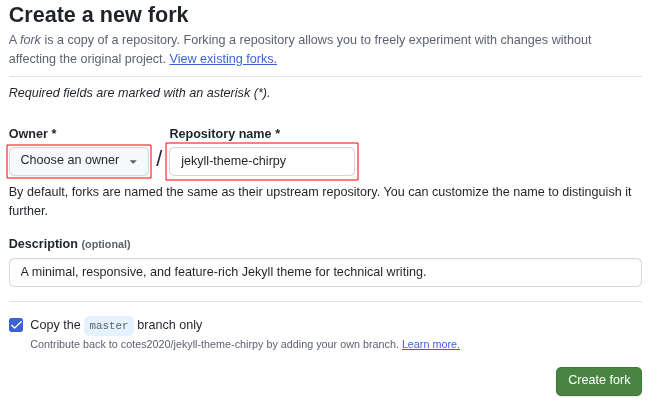Click the Repository name input field
The height and width of the screenshot is (403, 648).
[x=262, y=161]
